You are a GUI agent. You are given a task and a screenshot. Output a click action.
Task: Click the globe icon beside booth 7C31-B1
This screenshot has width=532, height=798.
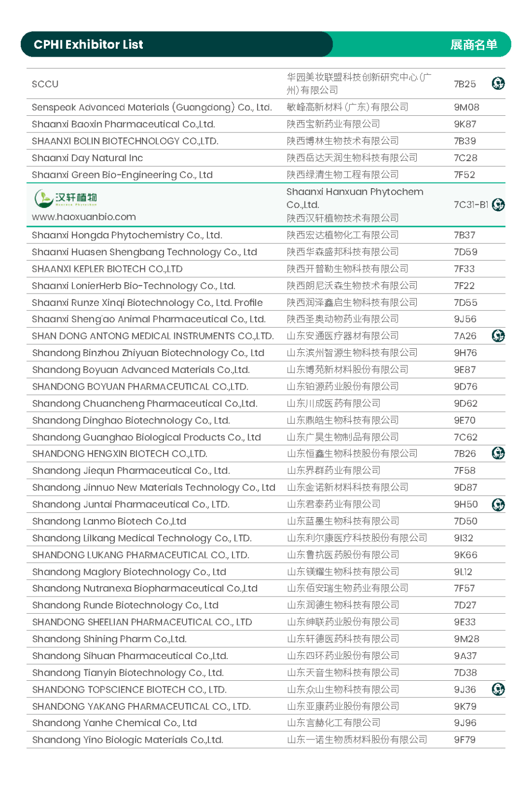coord(498,204)
